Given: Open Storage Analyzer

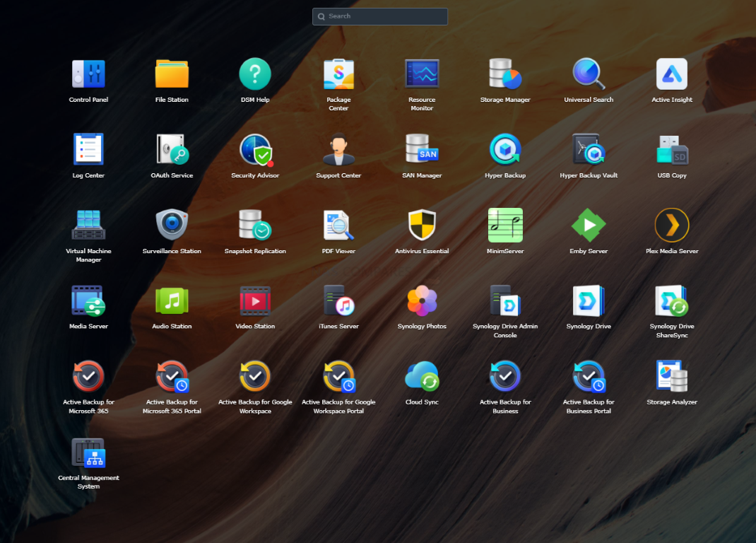Looking at the screenshot, I should tap(672, 376).
